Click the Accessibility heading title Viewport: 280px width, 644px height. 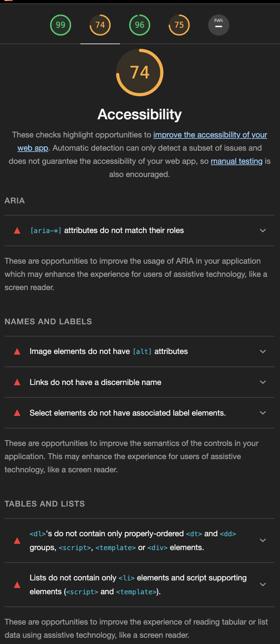click(140, 114)
